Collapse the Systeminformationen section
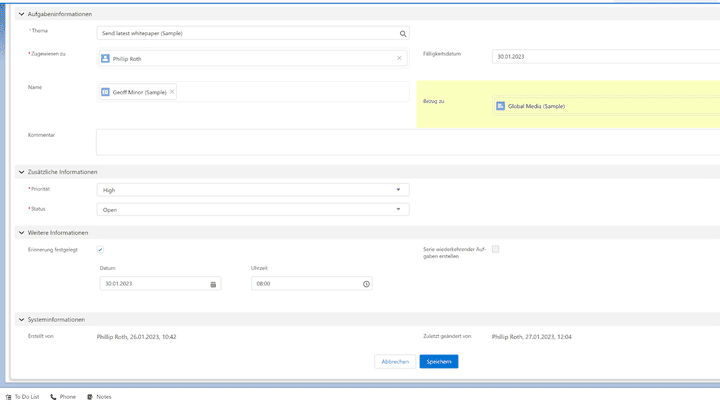Viewport: 720px width, 405px height. coord(22,320)
